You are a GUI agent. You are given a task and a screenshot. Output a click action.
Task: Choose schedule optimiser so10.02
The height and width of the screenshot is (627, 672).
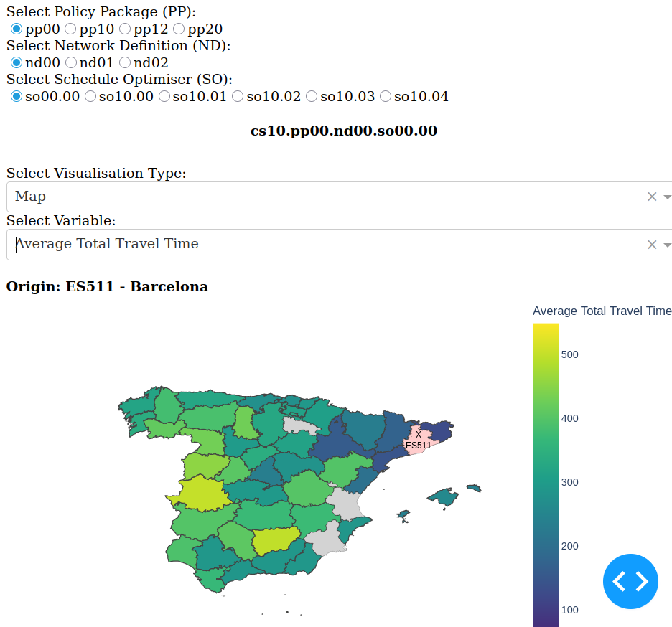238,96
